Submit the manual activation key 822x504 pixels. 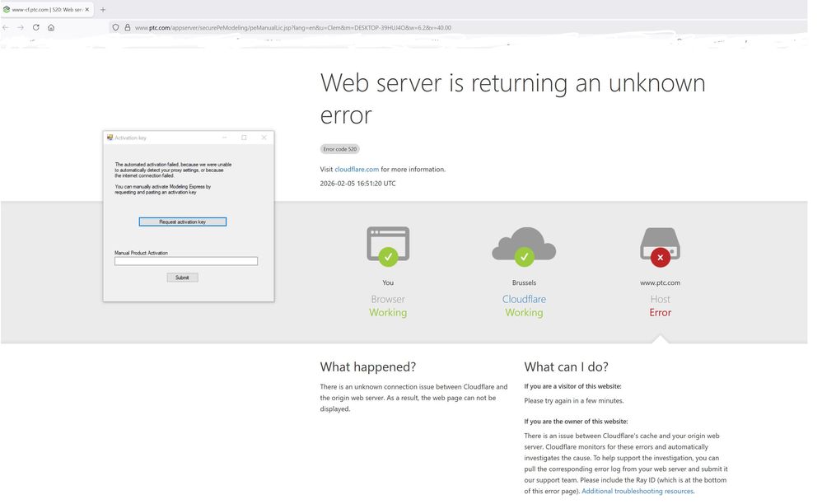(182, 278)
